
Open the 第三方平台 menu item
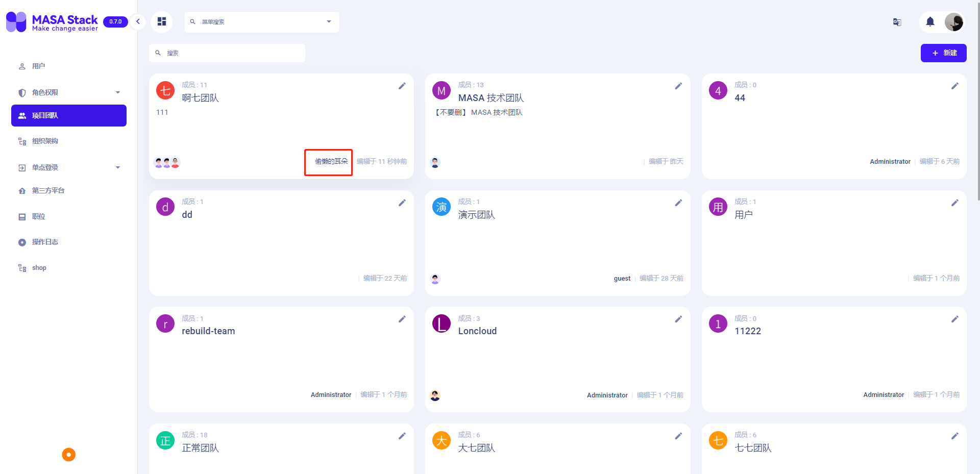[69, 190]
